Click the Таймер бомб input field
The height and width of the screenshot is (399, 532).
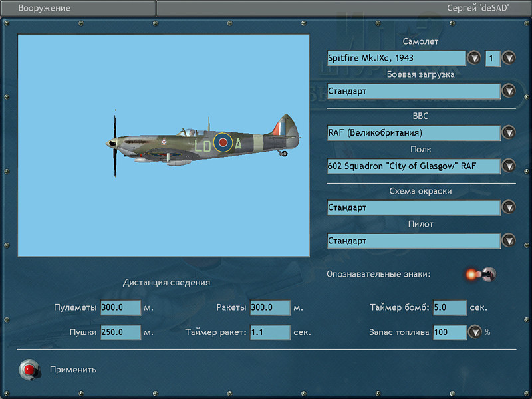pos(450,307)
